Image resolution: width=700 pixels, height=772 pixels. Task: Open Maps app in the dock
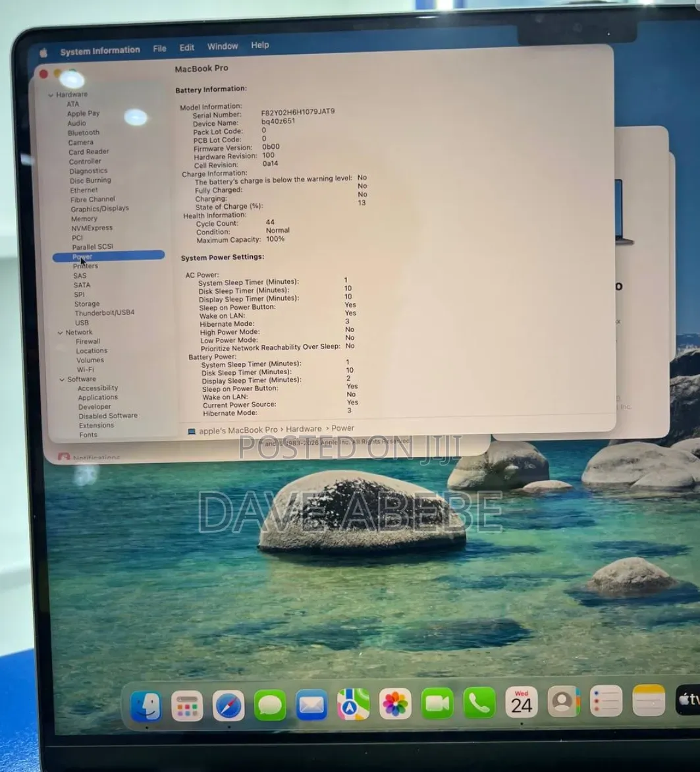coord(354,703)
